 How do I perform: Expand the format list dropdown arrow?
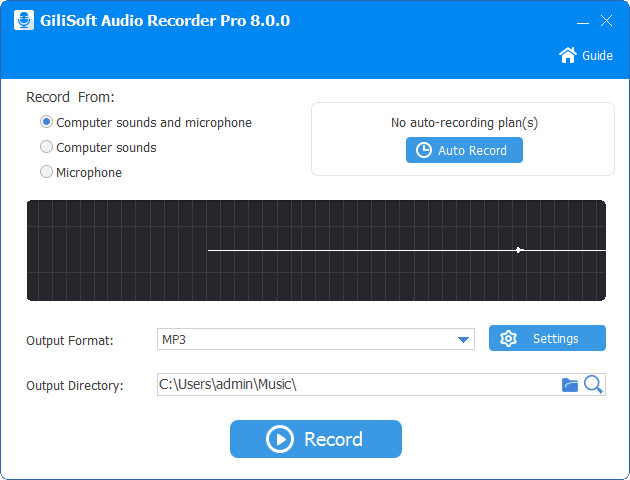pos(463,340)
